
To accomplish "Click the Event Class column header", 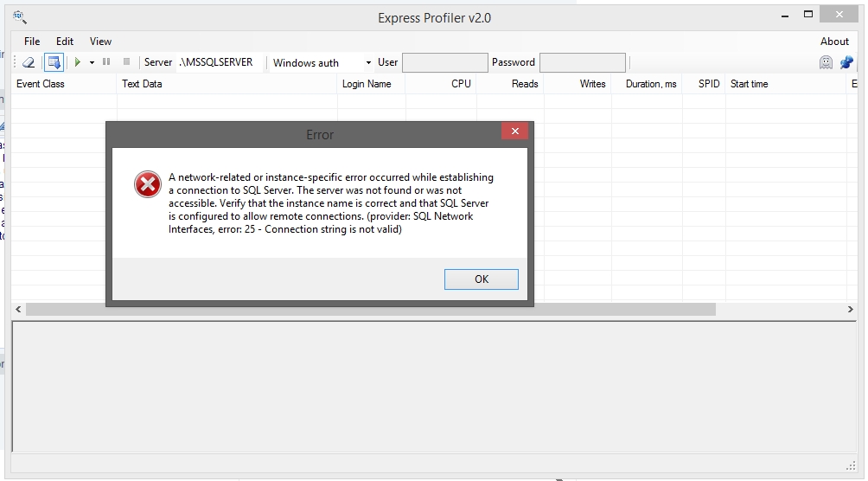I will click(x=64, y=84).
